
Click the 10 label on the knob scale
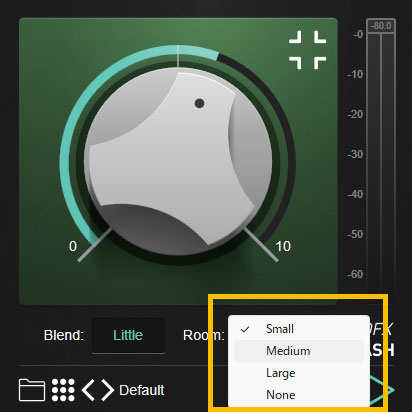click(x=283, y=246)
